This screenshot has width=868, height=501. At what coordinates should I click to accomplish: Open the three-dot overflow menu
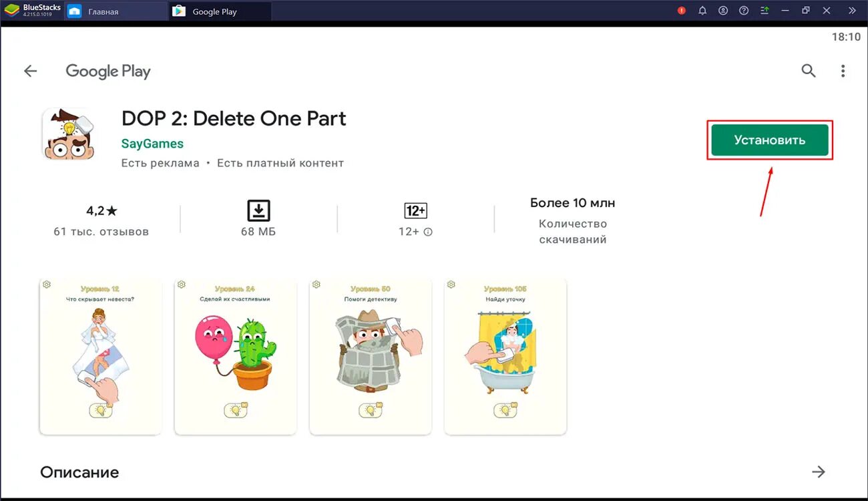tap(843, 71)
